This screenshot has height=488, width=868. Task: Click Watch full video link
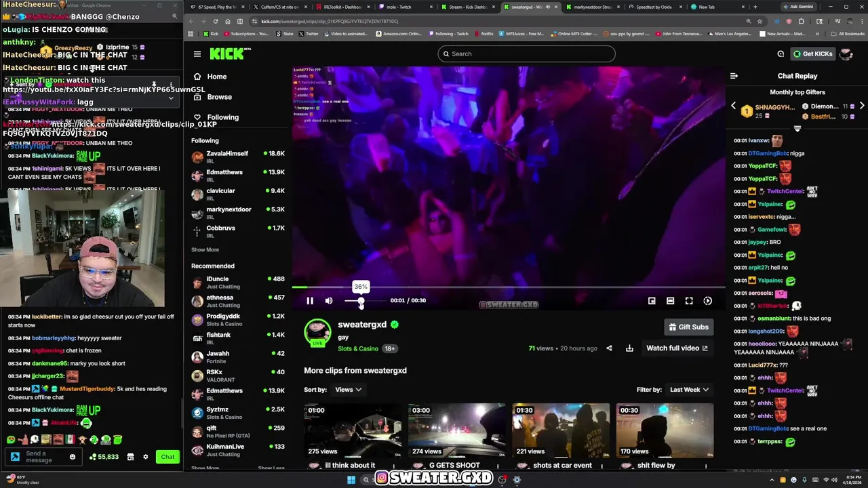[677, 348]
